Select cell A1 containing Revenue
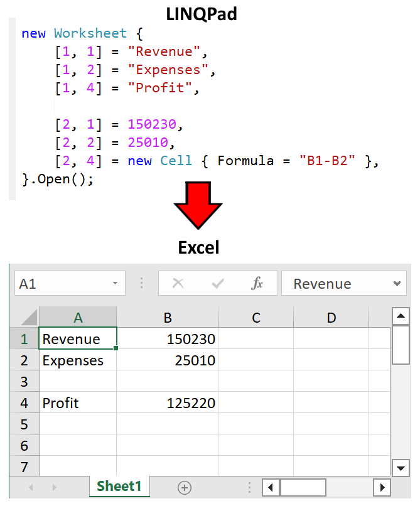The image size is (420, 506). [x=78, y=338]
